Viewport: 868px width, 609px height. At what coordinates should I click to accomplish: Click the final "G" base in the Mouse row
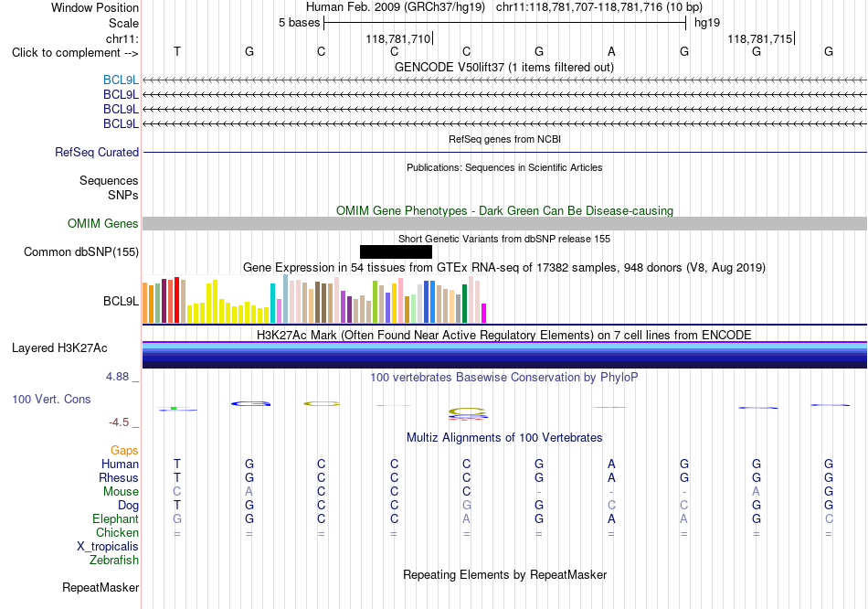coord(829,492)
